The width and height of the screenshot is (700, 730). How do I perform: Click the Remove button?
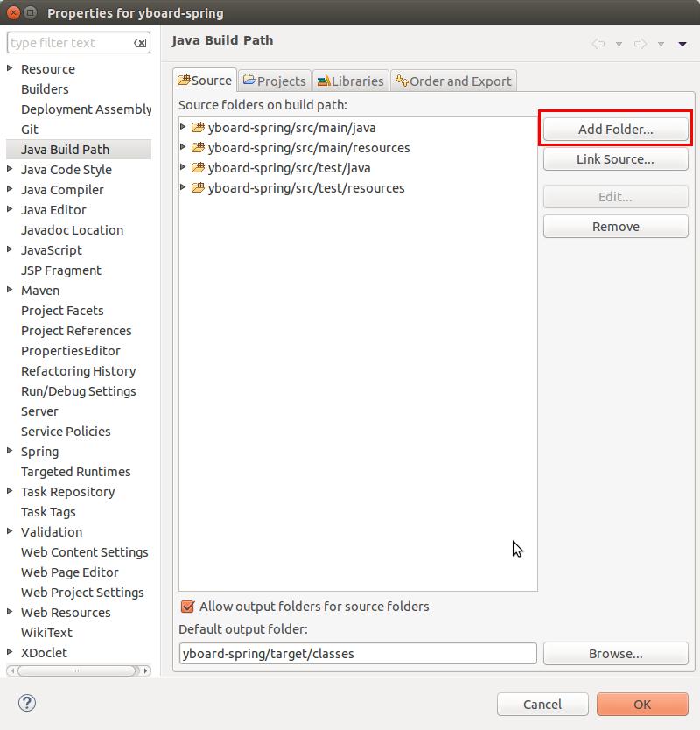tap(615, 227)
